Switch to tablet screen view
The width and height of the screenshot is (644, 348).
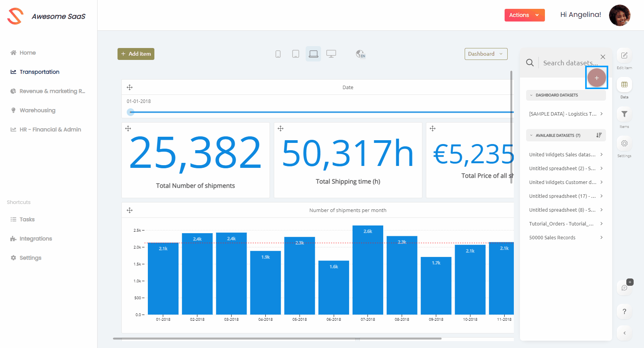point(296,54)
